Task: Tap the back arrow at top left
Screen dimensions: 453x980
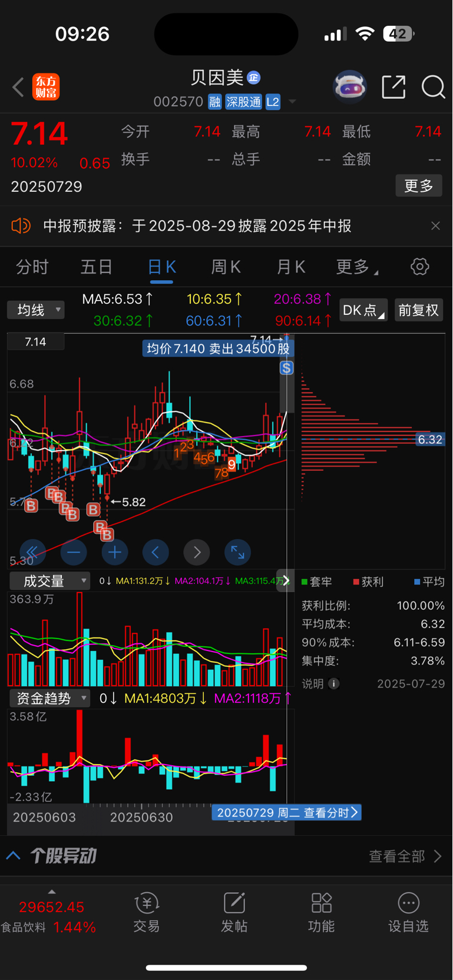Action: tap(18, 87)
